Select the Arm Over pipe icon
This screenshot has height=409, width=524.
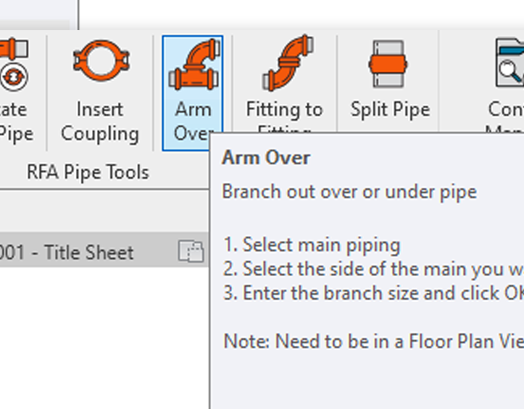pos(194,64)
